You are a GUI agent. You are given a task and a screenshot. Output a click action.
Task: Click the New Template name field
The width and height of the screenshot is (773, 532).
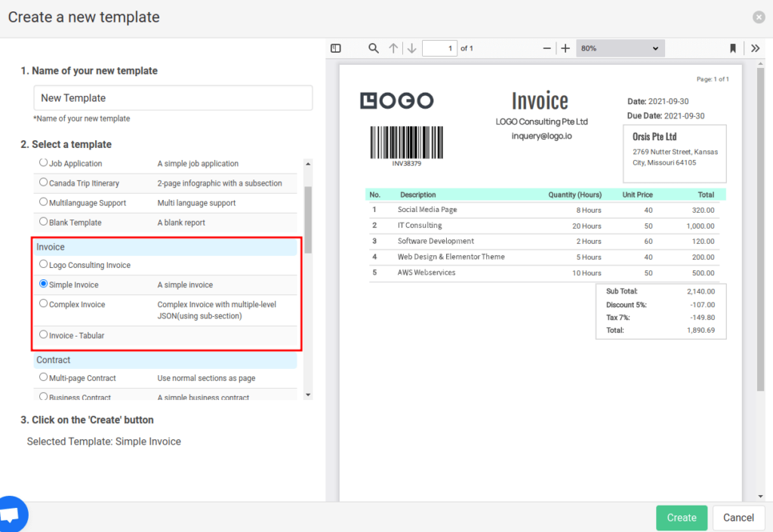click(173, 98)
